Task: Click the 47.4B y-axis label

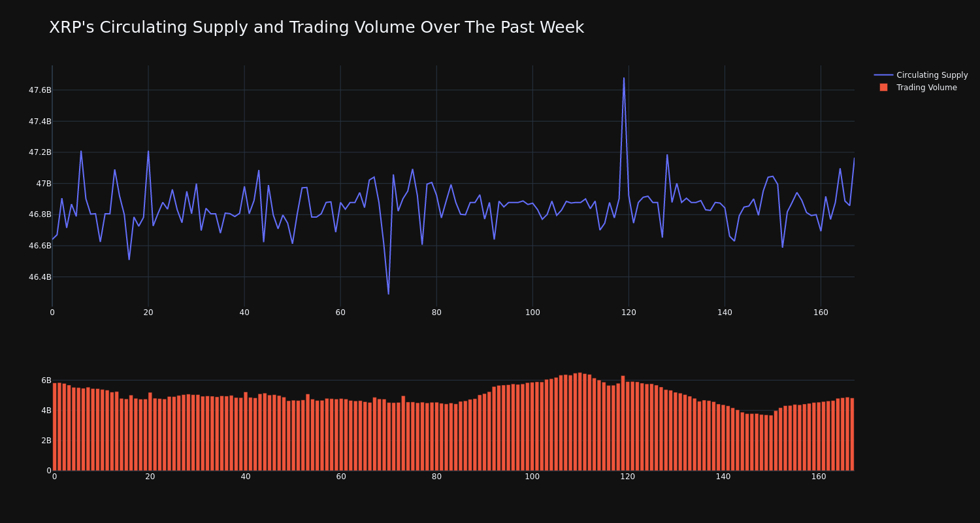Action: pyautogui.click(x=40, y=122)
